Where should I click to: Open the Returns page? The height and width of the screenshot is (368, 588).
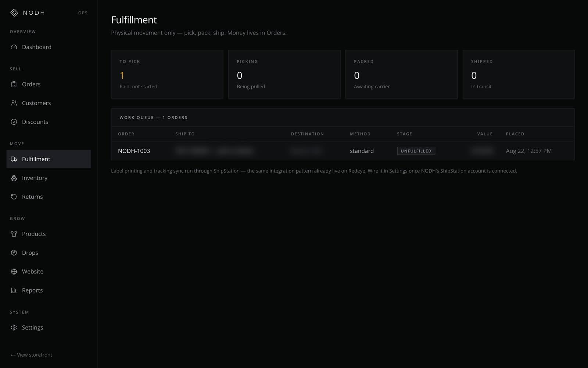tap(49, 197)
